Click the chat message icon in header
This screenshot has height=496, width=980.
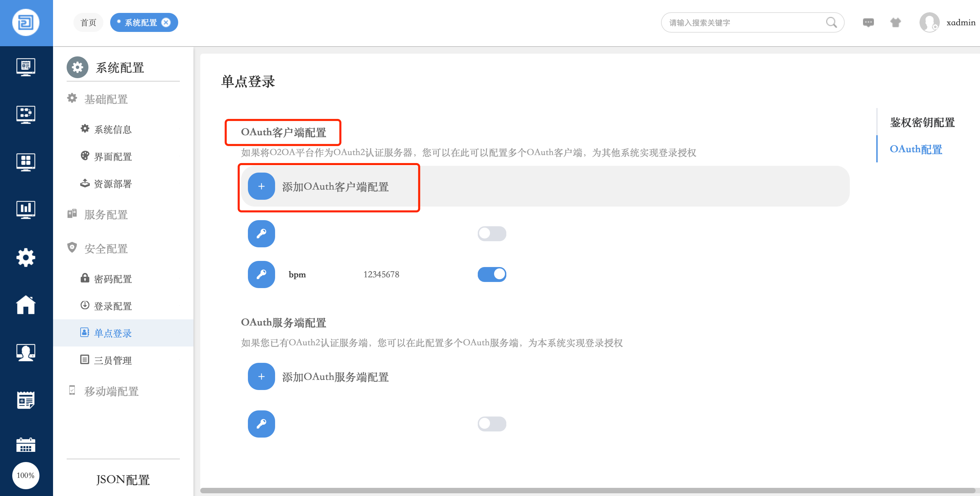868,22
